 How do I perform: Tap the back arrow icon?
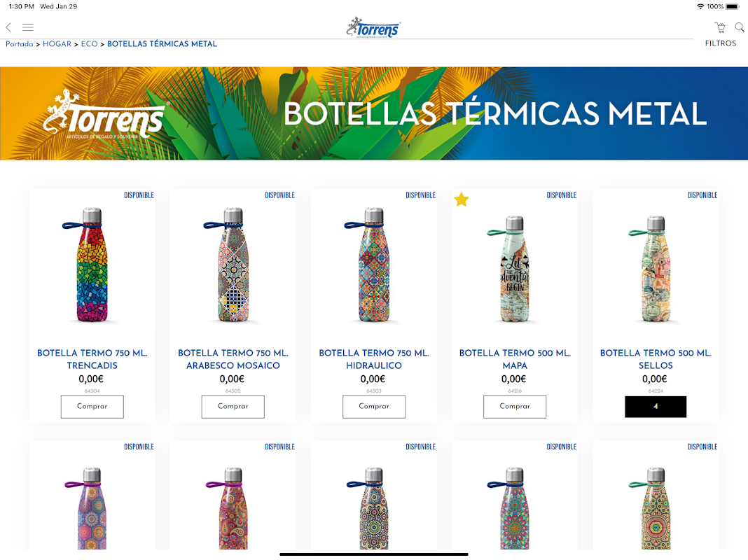pos(8,27)
